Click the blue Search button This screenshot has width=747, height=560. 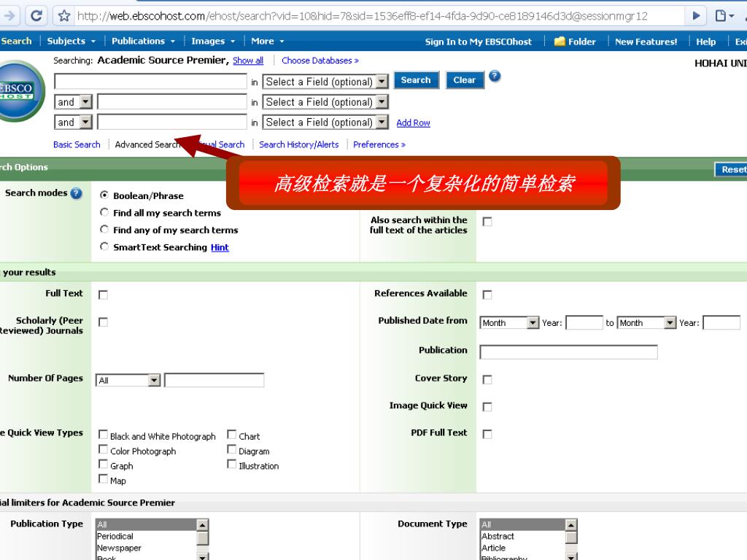coord(415,80)
